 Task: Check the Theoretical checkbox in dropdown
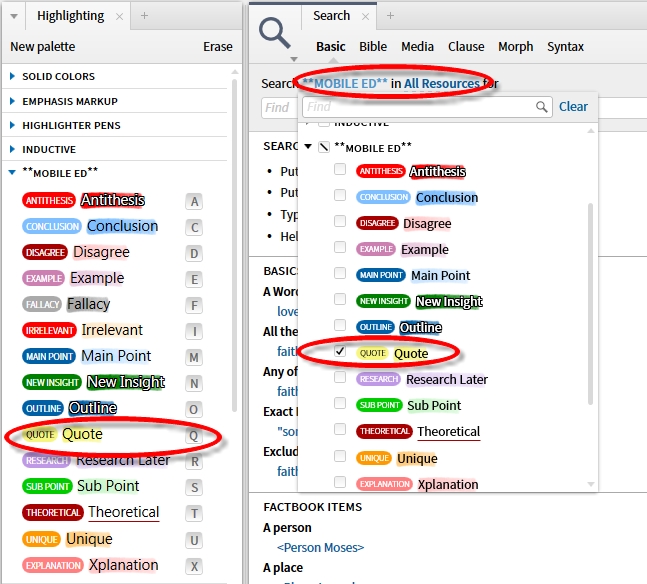click(x=340, y=429)
